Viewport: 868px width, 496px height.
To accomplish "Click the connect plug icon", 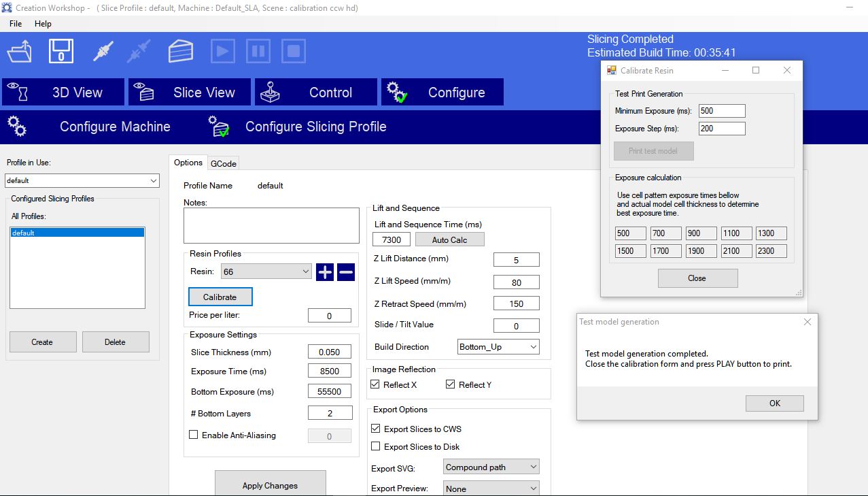I will 103,52.
